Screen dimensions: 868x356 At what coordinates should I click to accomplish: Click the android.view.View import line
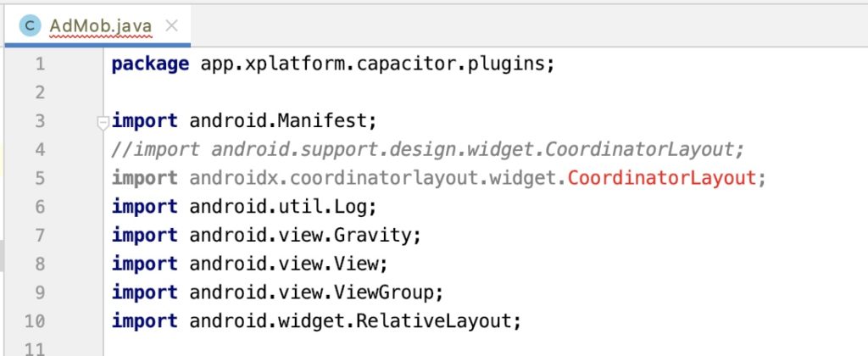tap(250, 264)
